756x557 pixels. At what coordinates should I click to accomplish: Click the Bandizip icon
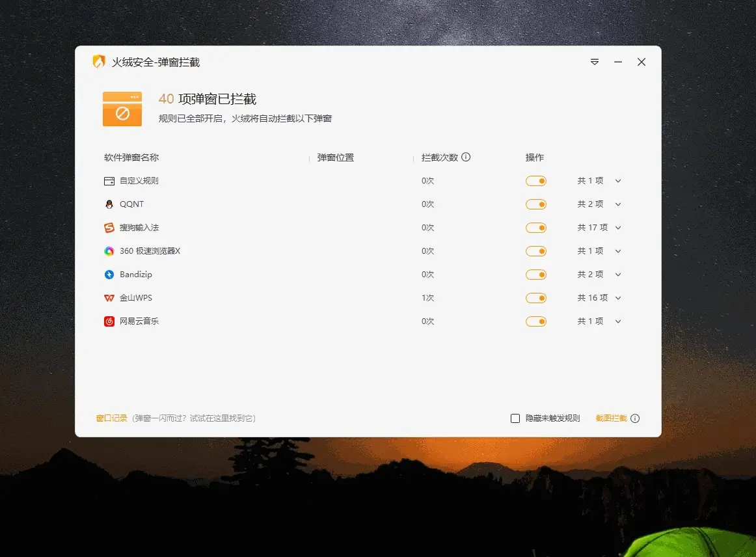coord(109,275)
